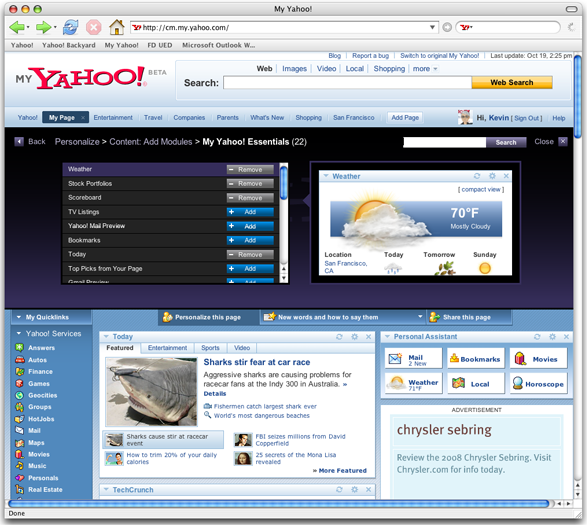Open Mail in Personal Assistant
This screenshot has width=587, height=525.
413,359
